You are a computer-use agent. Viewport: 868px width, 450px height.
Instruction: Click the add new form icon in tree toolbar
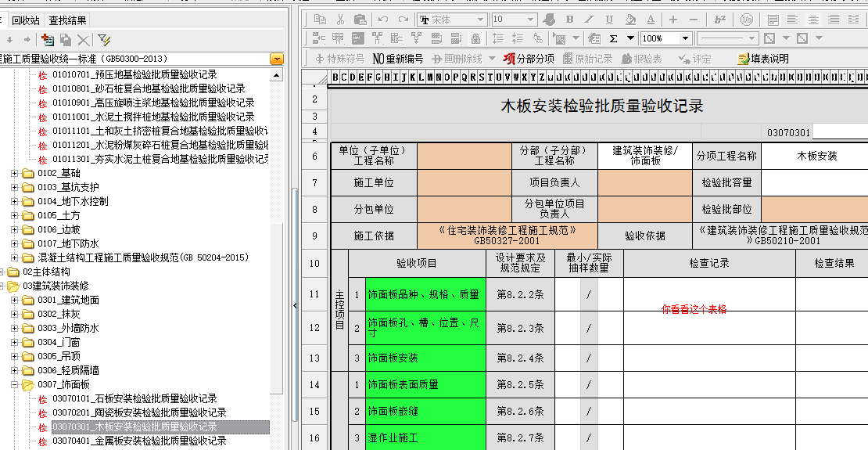click(x=48, y=39)
